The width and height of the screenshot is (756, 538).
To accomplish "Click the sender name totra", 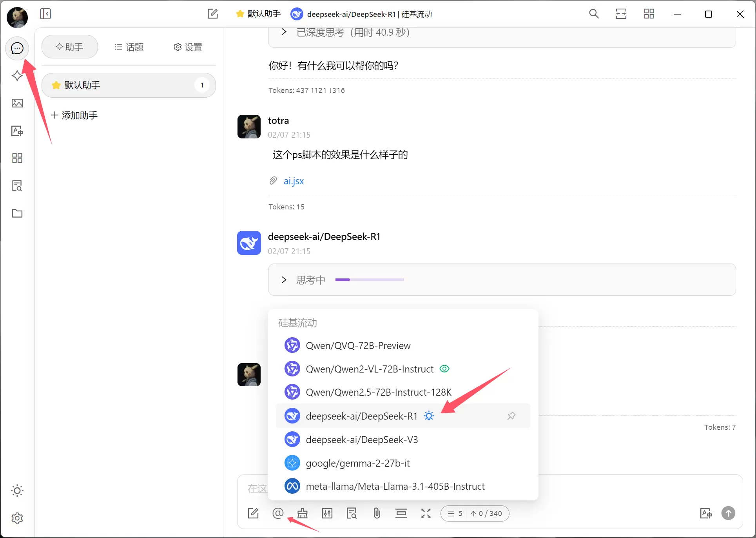I will [x=278, y=120].
